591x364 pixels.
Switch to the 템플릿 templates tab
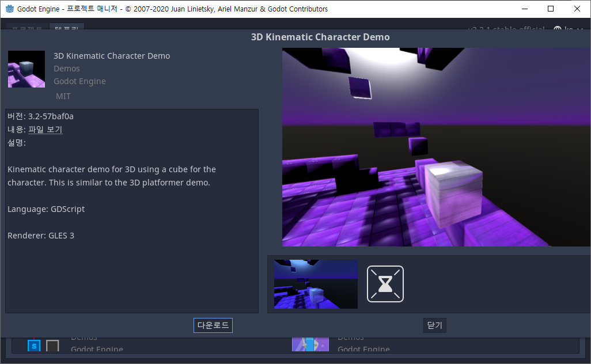click(67, 28)
